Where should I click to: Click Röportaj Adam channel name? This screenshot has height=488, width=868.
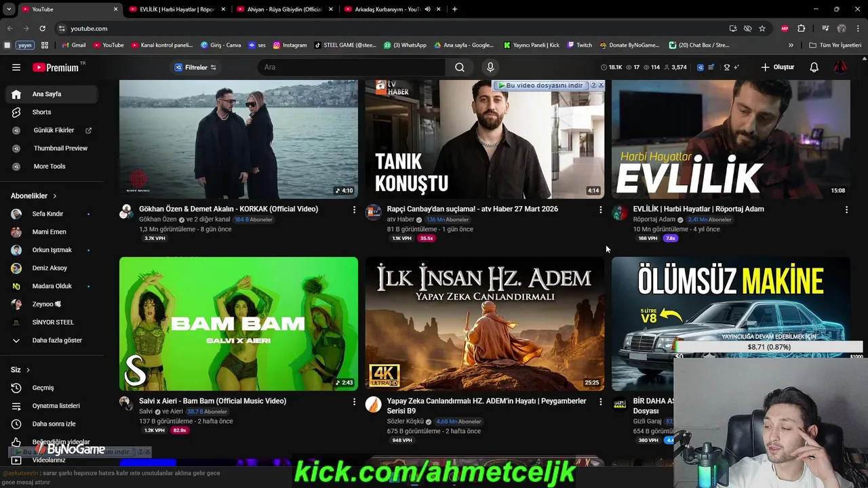[x=654, y=220]
